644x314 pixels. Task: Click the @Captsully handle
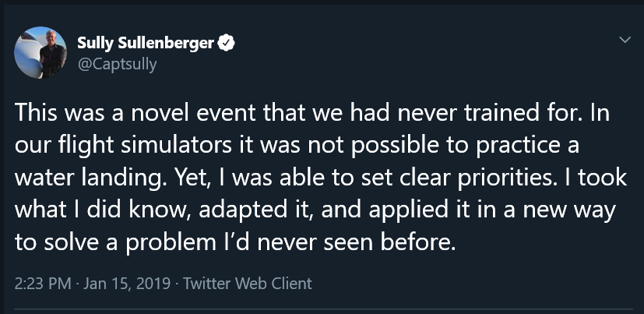coord(117,63)
